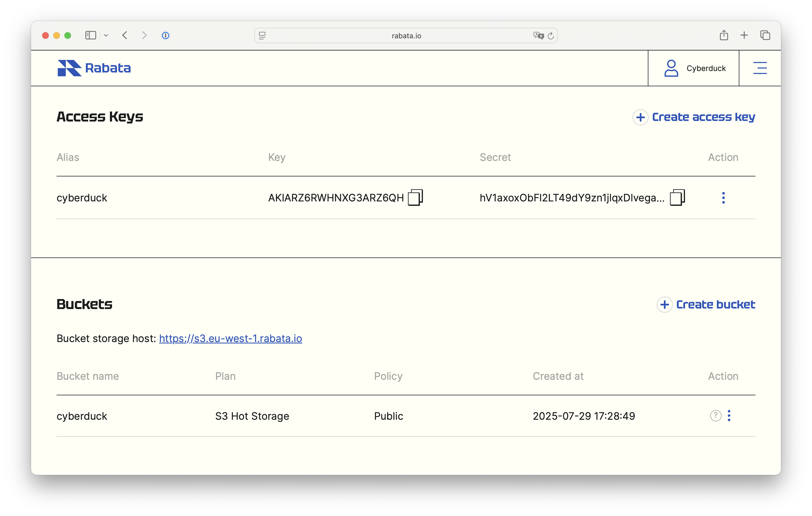Viewport: 812px width, 516px height.
Task: Show all browser tabs overview
Action: [765, 35]
